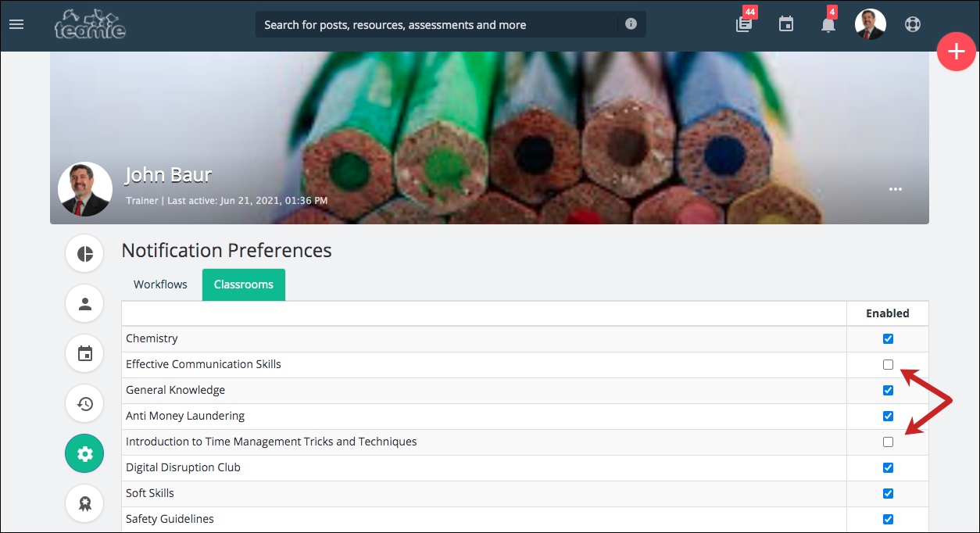This screenshot has width=980, height=533.
Task: Click John Baur profile picture
Action: [x=85, y=190]
